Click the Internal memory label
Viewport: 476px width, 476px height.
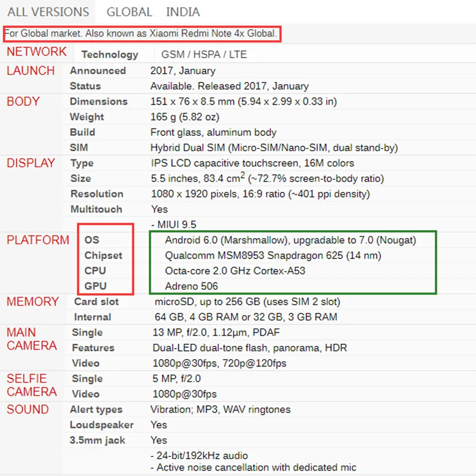(93, 317)
